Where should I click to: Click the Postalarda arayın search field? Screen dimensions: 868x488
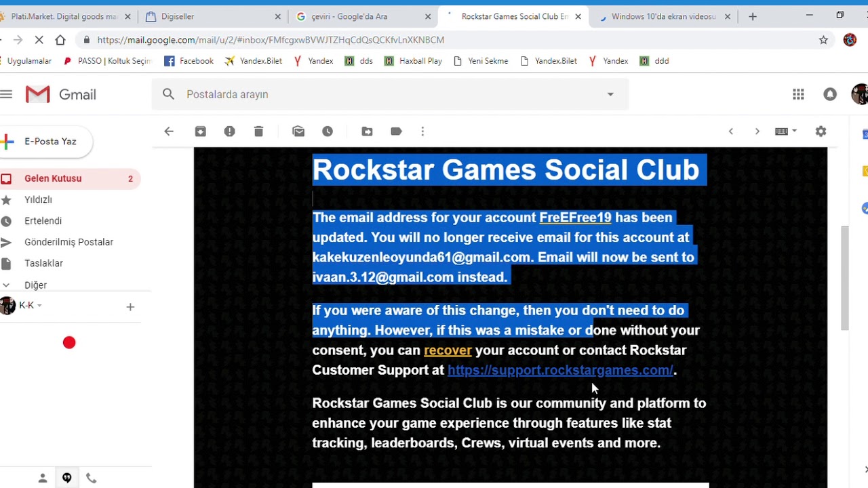(390, 94)
